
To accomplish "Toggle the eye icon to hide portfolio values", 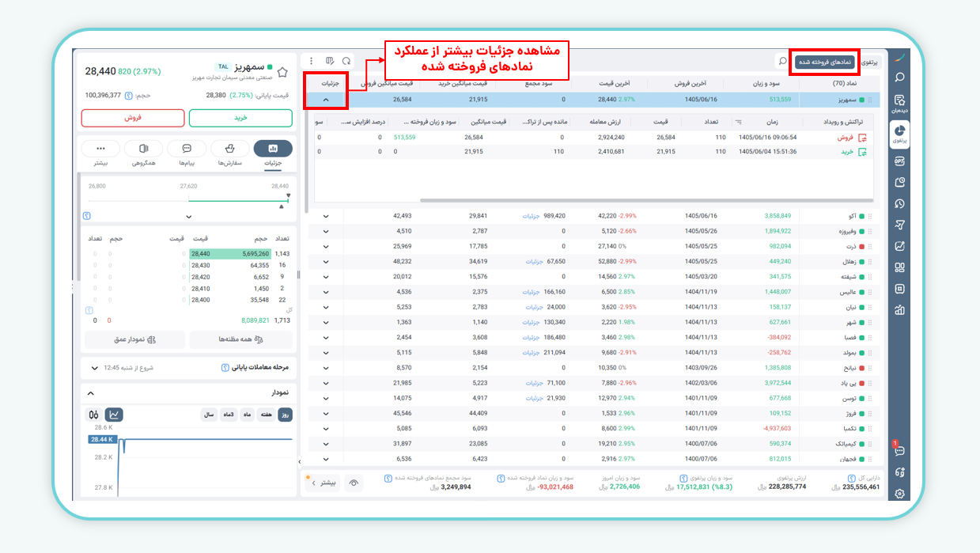I will coord(354,482).
